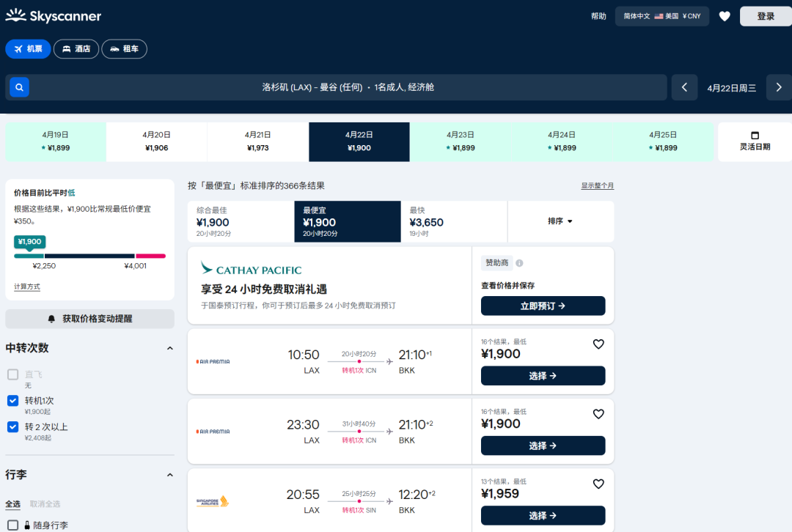Uncheck the 转2次以上 checkbox

click(12, 426)
